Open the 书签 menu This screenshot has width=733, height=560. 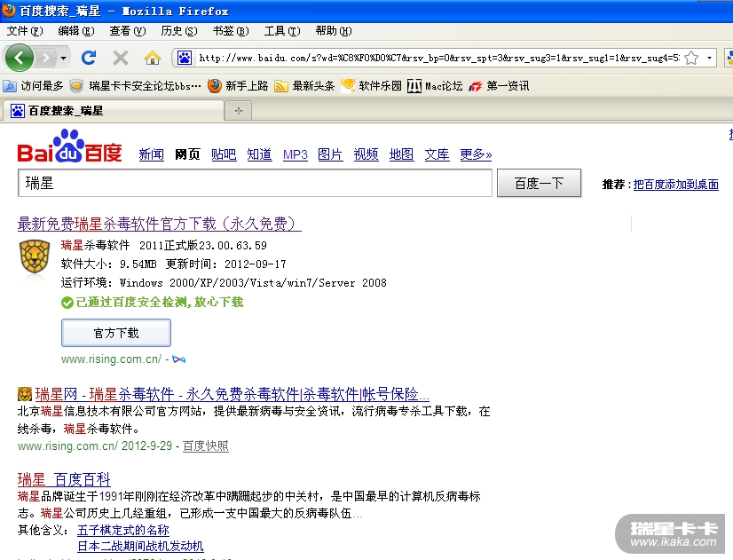tap(231, 31)
